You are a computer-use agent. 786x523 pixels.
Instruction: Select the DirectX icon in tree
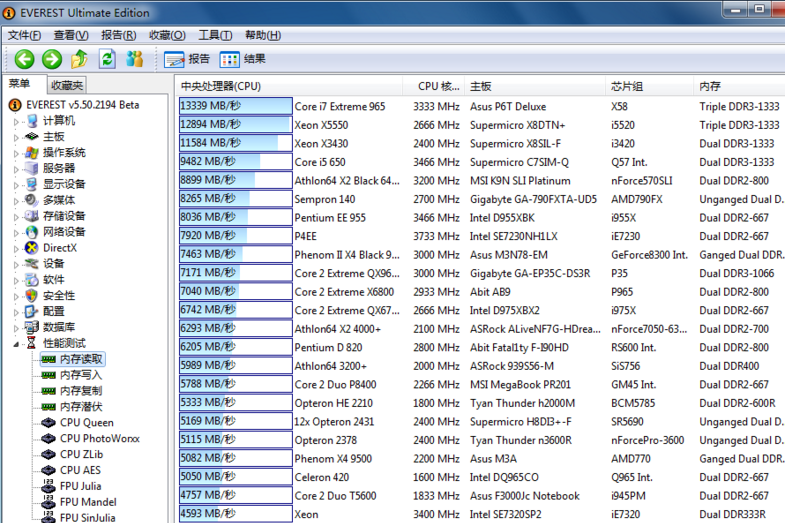pos(32,248)
